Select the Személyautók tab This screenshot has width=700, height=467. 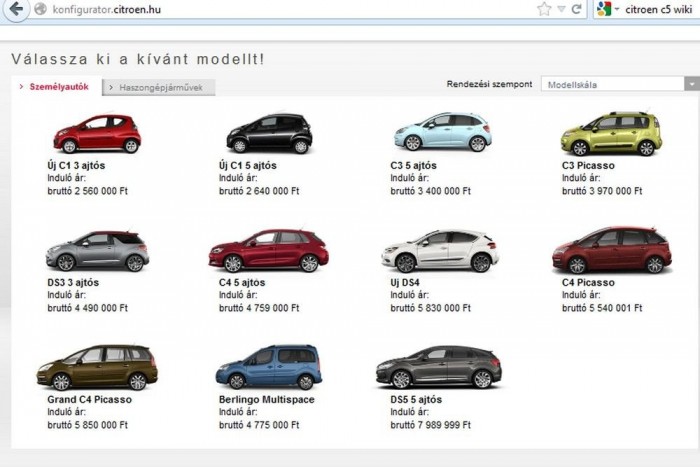click(56, 87)
